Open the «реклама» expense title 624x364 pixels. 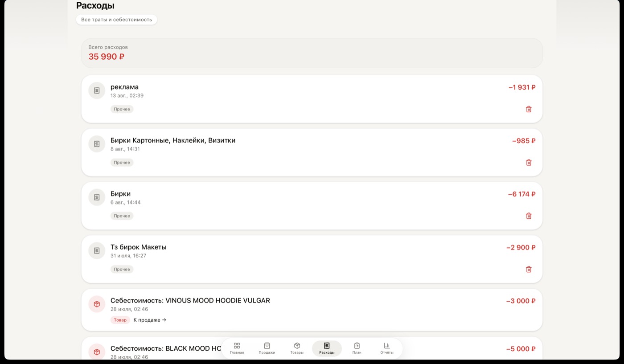pyautogui.click(x=124, y=87)
